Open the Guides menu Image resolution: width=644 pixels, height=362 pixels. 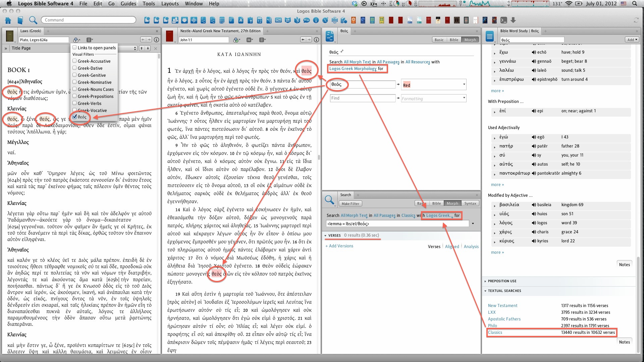128,4
